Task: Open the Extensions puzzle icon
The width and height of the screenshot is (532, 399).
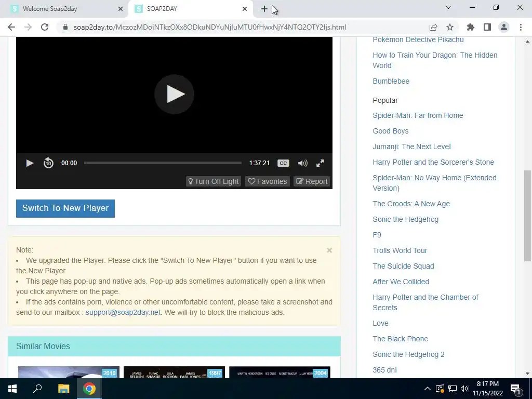Action: click(471, 27)
